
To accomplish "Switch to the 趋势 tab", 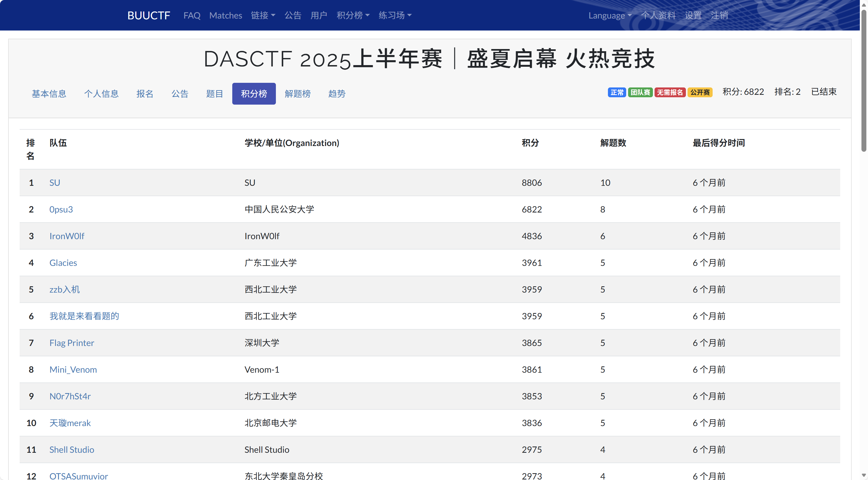I will tap(337, 94).
